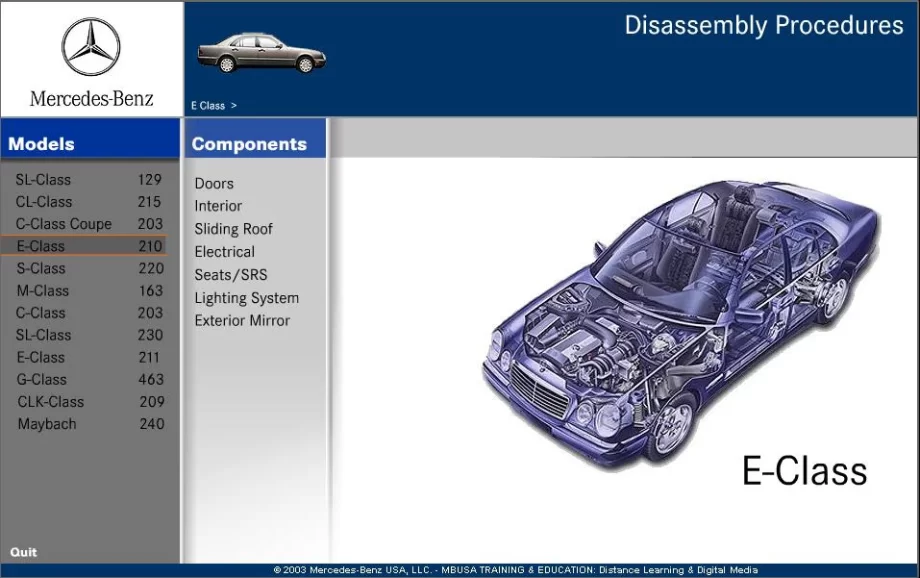Select SL-Class 129 model

(89, 180)
